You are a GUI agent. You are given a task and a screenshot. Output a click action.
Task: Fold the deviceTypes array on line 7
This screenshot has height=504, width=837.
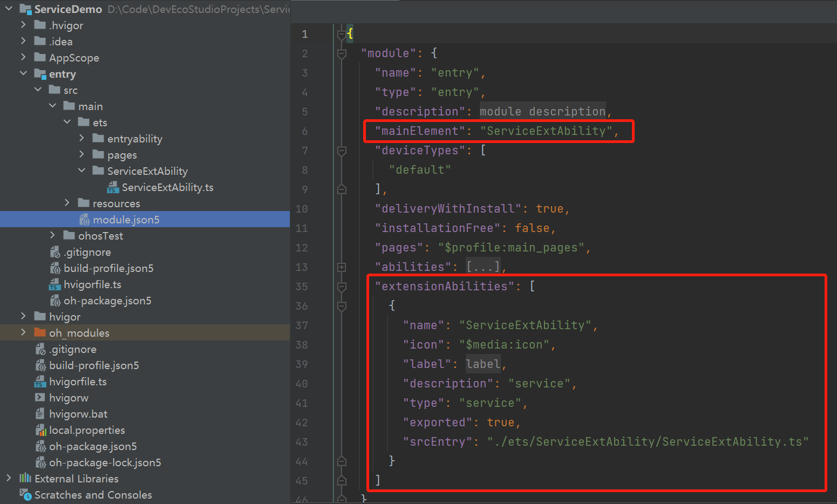coord(341,151)
